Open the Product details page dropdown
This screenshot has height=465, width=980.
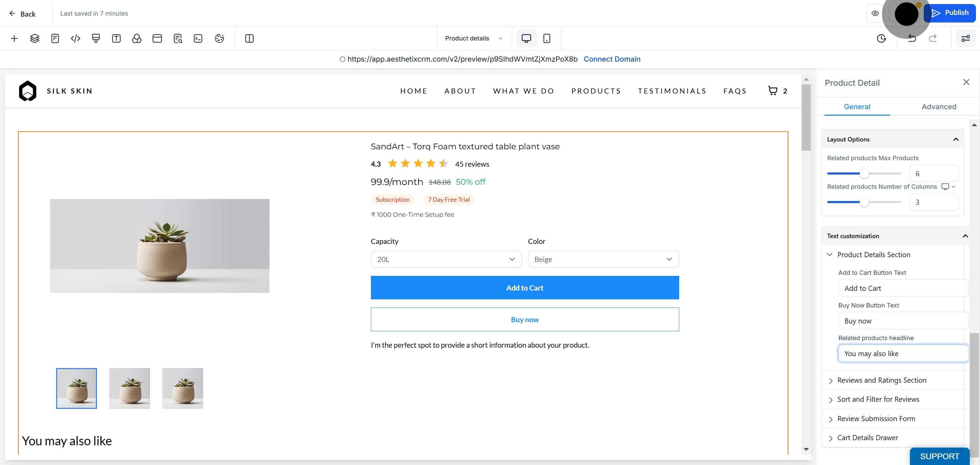(474, 38)
